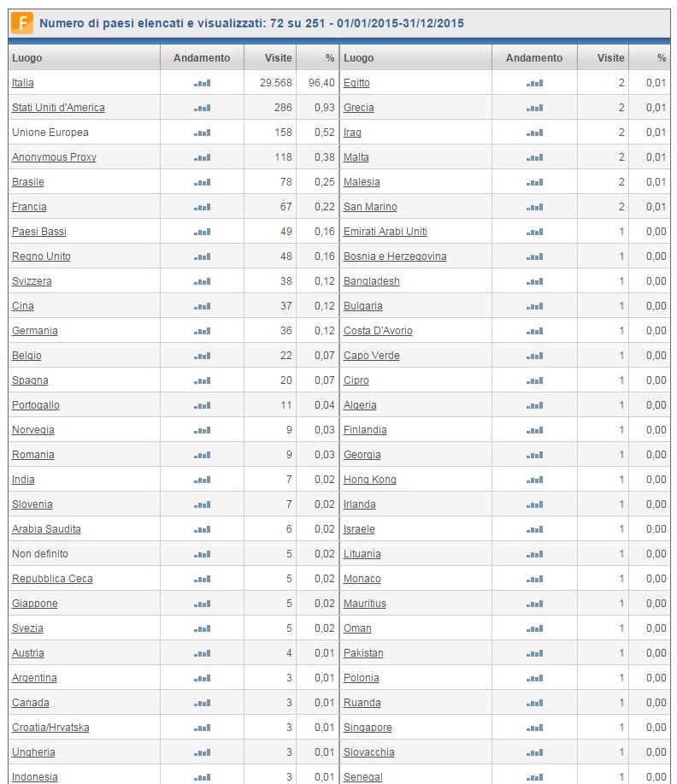Screen dimensions: 677x784
Task: Click the trend icon for Egitto
Action: click(534, 84)
